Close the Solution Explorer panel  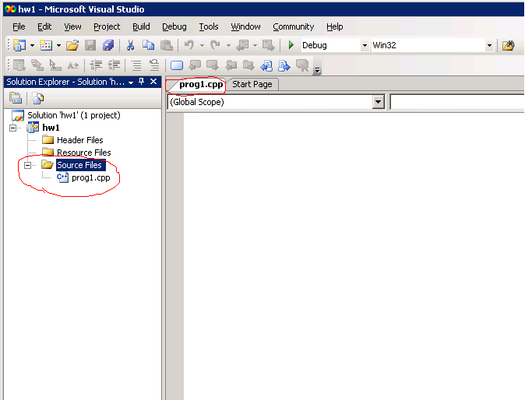153,82
